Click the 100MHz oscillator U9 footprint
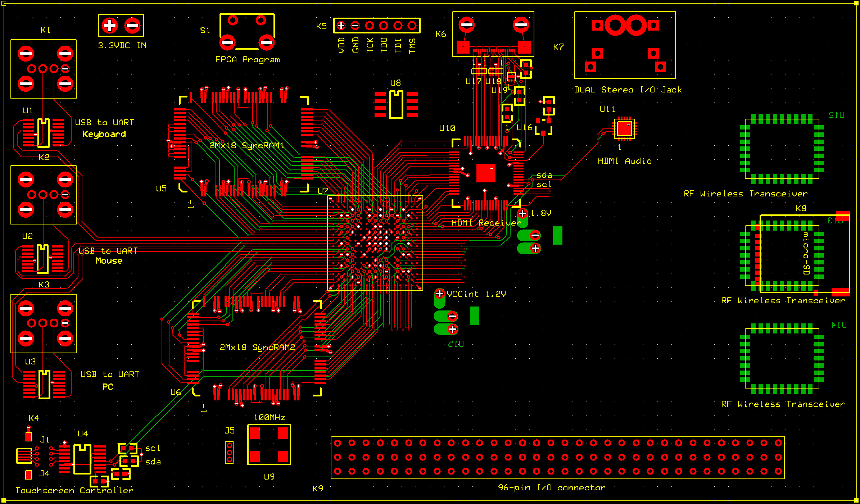Screen dimensions: 860x504 pyautogui.click(x=269, y=445)
